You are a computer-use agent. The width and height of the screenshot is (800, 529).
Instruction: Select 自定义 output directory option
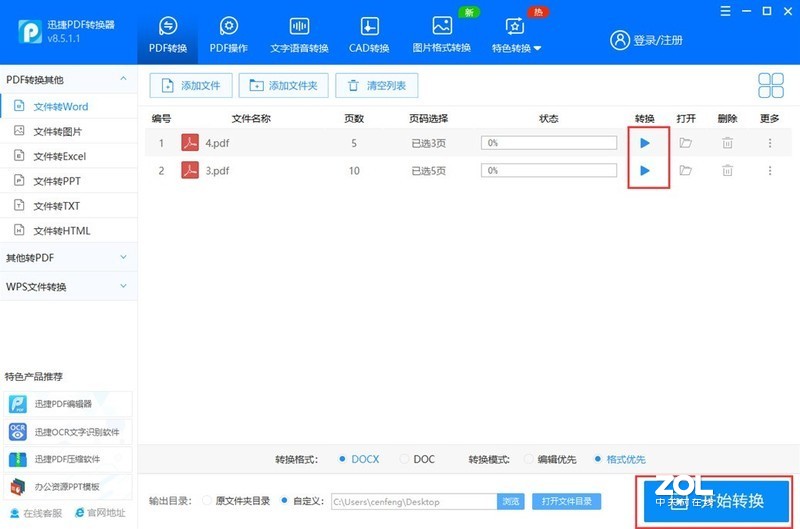coord(303,501)
